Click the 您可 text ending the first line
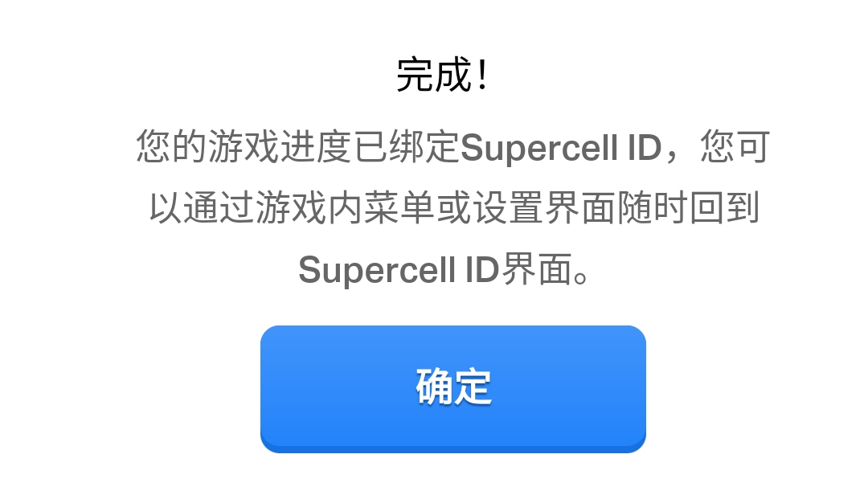Screen dimensions: 868x487 (x=735, y=146)
